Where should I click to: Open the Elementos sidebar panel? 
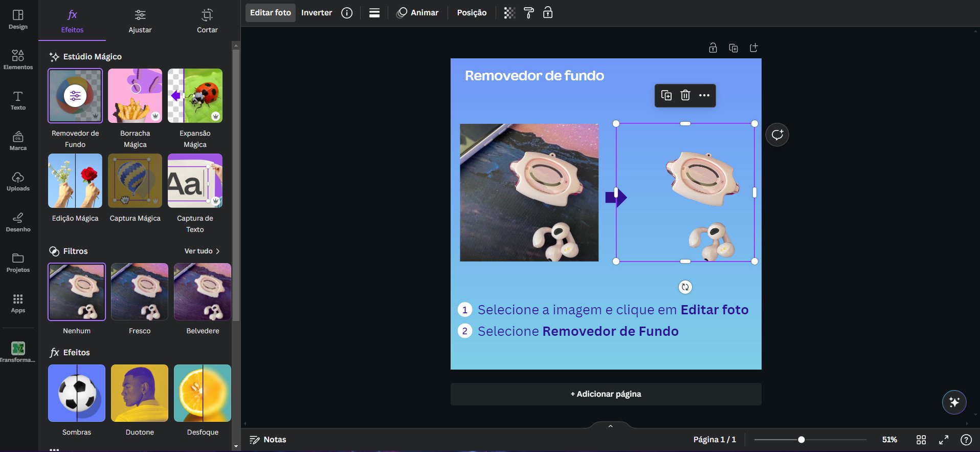18,60
